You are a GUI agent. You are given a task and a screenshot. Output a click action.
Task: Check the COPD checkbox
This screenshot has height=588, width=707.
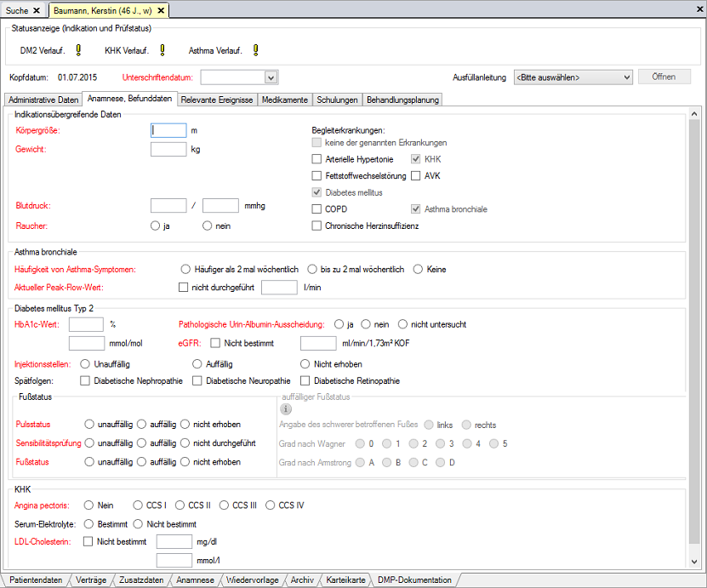[x=316, y=209]
